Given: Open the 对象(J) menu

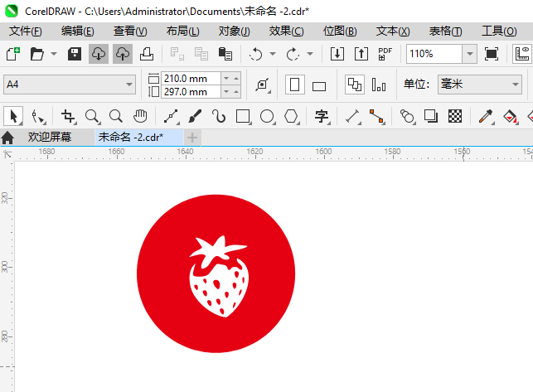Looking at the screenshot, I should click(235, 31).
